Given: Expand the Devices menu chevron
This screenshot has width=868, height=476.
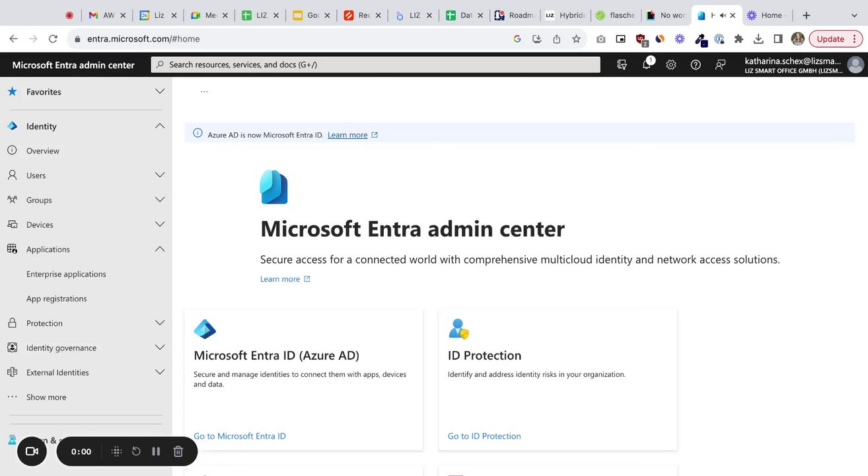Looking at the screenshot, I should [x=160, y=224].
